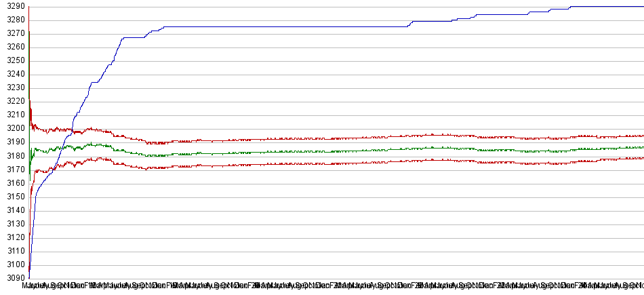This screenshot has width=644, height=295.
Task: Click the 3290 y-axis label
Action: pyautogui.click(x=13, y=7)
